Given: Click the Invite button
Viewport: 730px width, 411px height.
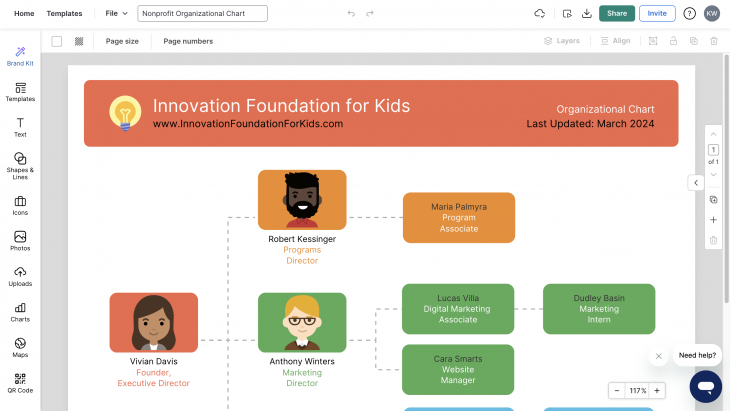Looking at the screenshot, I should [657, 14].
